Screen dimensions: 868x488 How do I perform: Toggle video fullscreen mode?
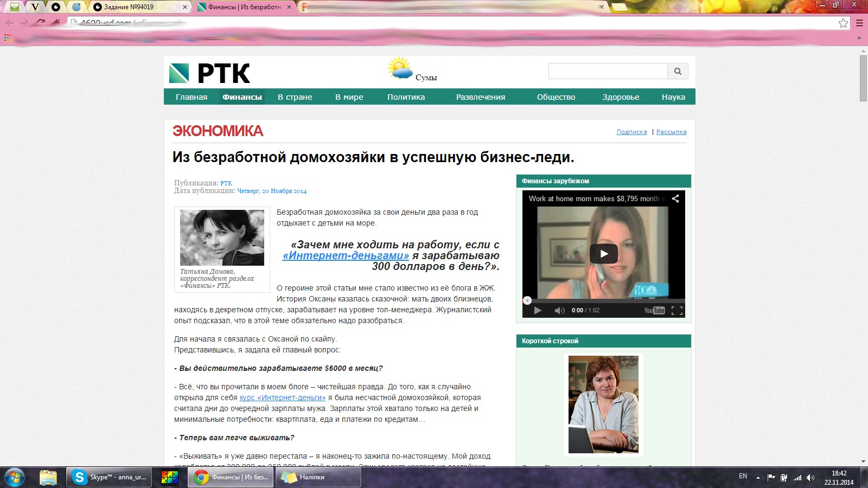(x=676, y=310)
